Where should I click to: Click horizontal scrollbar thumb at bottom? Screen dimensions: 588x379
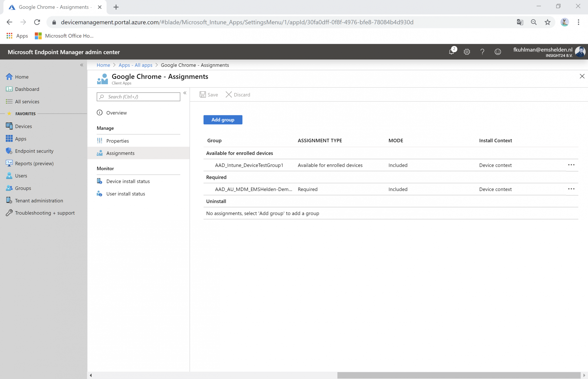pyautogui.click(x=459, y=375)
